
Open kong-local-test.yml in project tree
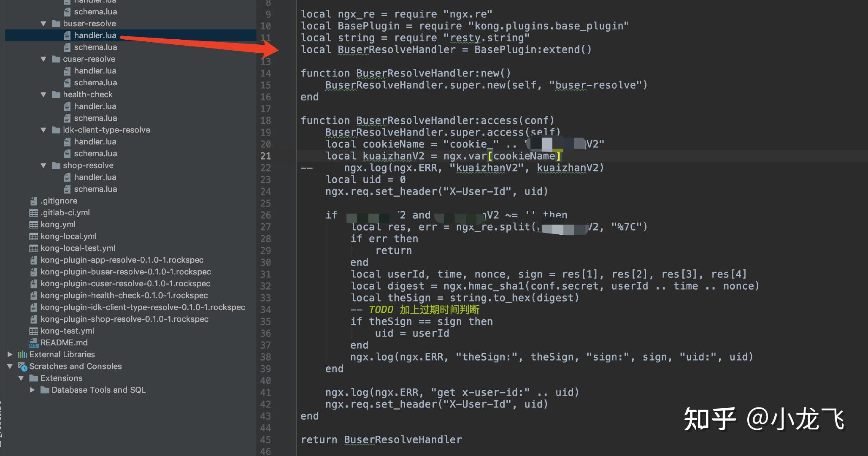click(x=78, y=248)
